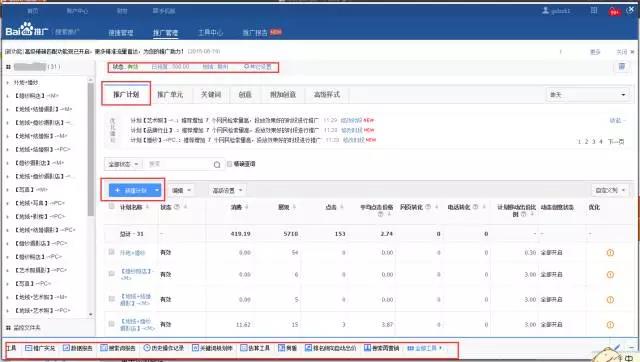Click help icon beside 网页转化 column header
Viewport: 640px width, 362px height.
pyautogui.click(x=428, y=207)
